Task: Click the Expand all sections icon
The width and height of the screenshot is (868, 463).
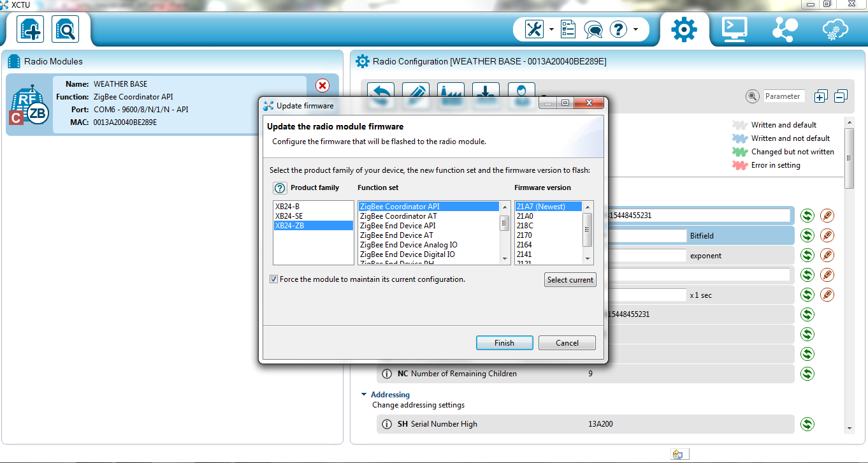Action: (821, 96)
